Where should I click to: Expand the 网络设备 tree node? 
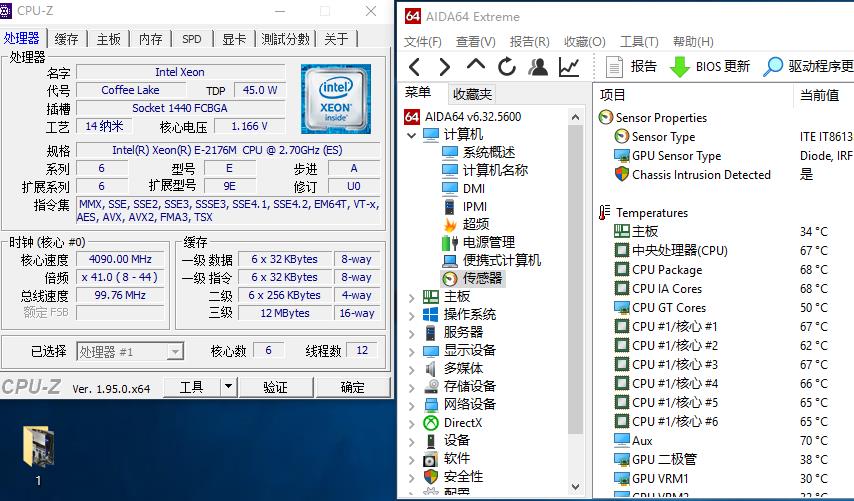click(x=412, y=405)
